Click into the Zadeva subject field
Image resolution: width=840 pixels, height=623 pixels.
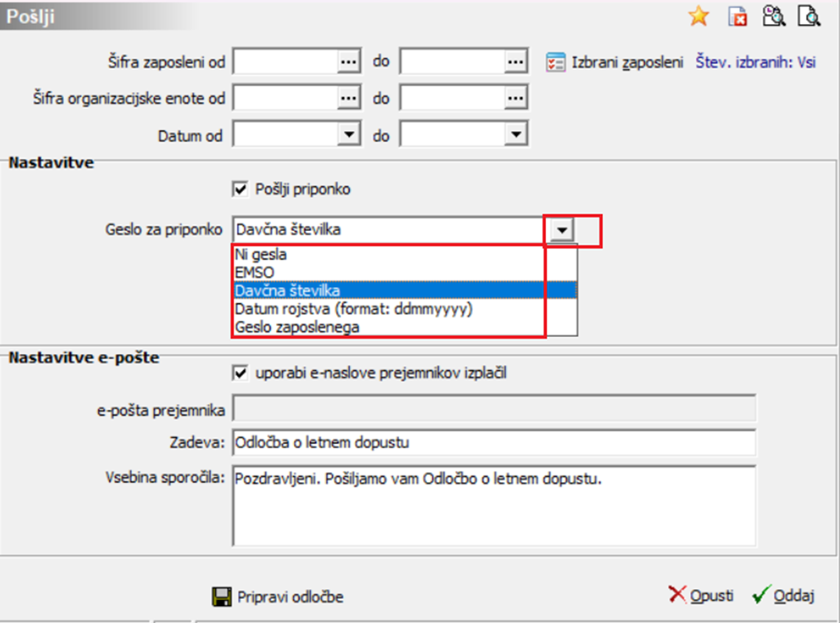point(493,443)
